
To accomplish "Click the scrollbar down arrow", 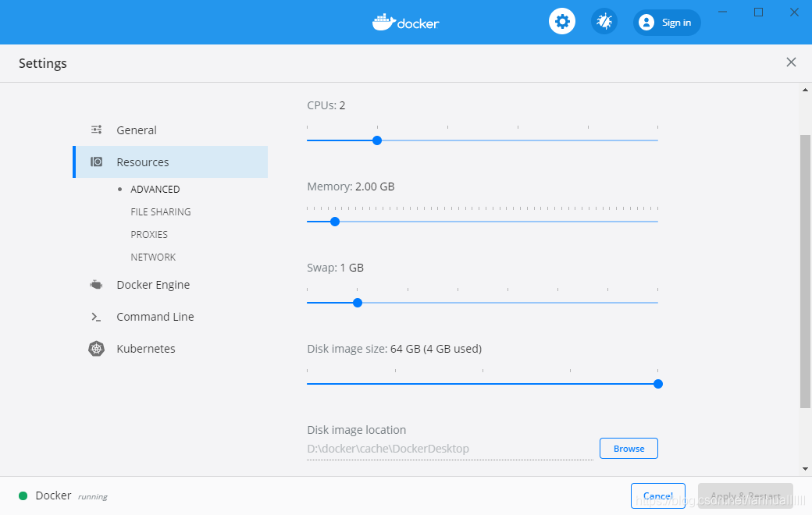I will (x=805, y=469).
